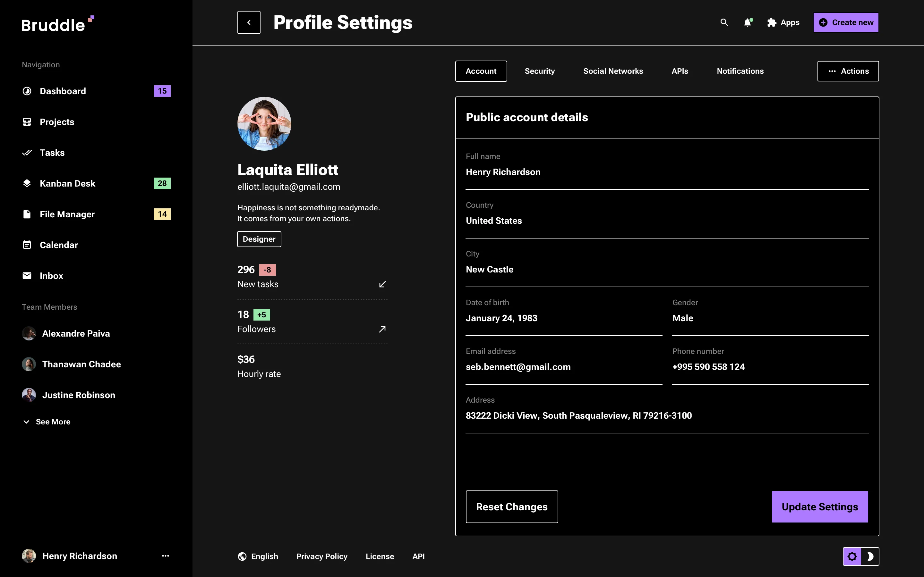
Task: Click the Update Settings button
Action: pyautogui.click(x=820, y=507)
